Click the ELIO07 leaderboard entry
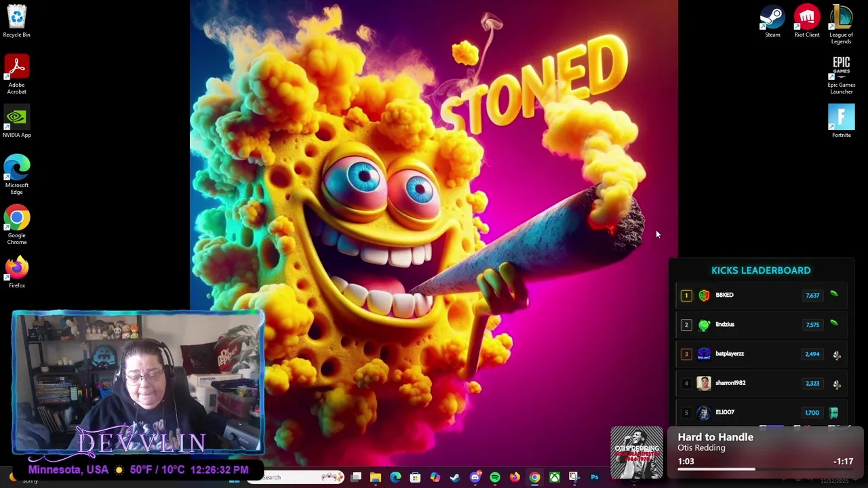Image resolution: width=868 pixels, height=488 pixels. click(763, 412)
